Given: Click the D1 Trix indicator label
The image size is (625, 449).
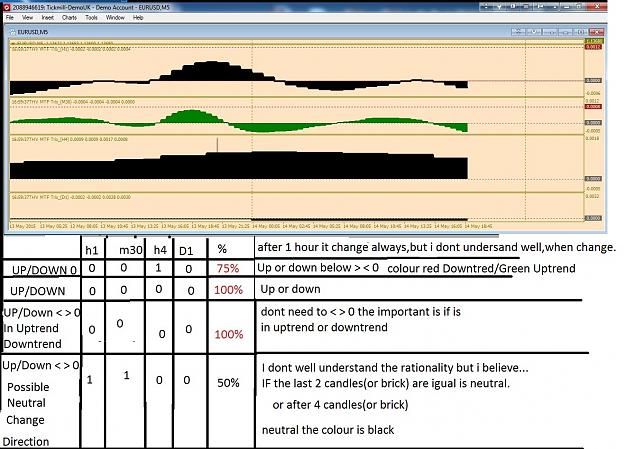Looking at the screenshot, I should 71,197.
